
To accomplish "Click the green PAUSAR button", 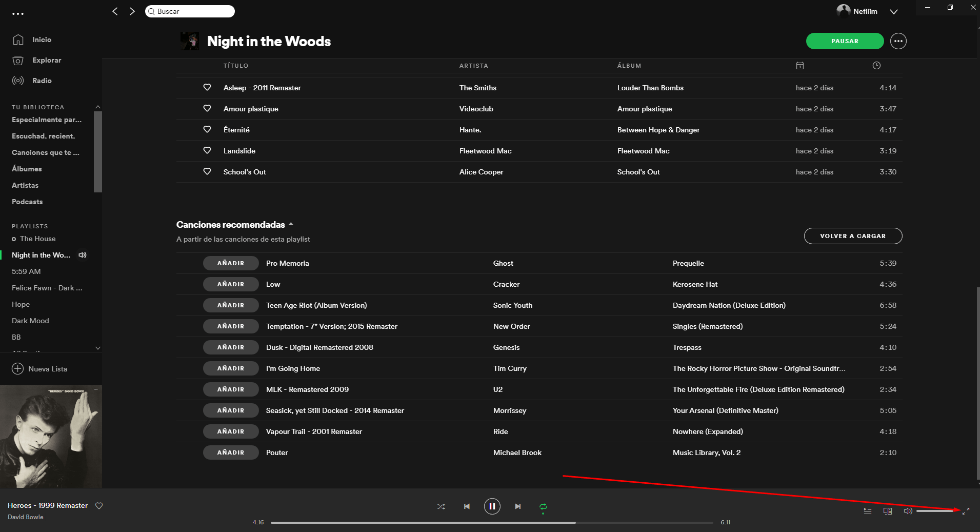I will coord(845,41).
